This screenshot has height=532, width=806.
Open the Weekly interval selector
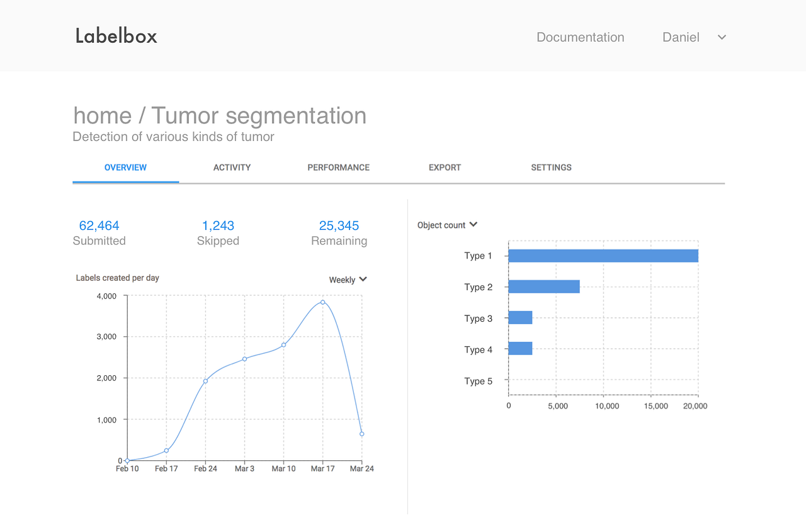(x=347, y=279)
